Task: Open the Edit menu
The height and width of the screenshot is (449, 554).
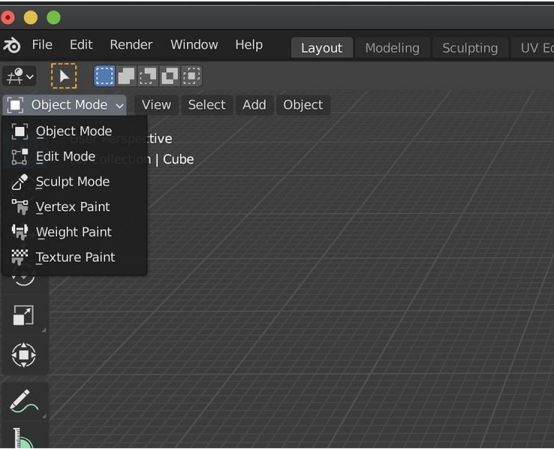Action: click(81, 45)
